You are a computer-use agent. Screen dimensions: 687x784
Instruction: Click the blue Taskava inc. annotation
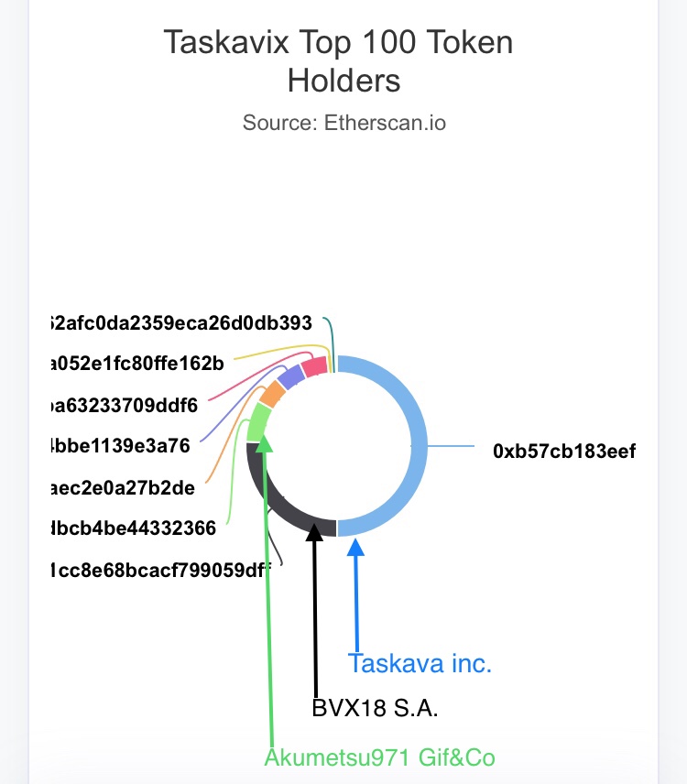[x=420, y=663]
